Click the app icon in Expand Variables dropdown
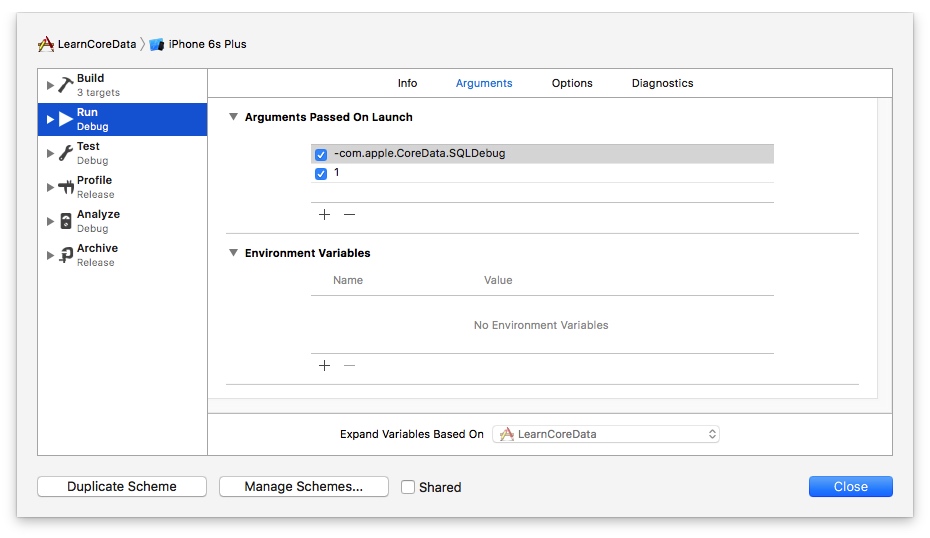930x538 pixels. pos(507,434)
